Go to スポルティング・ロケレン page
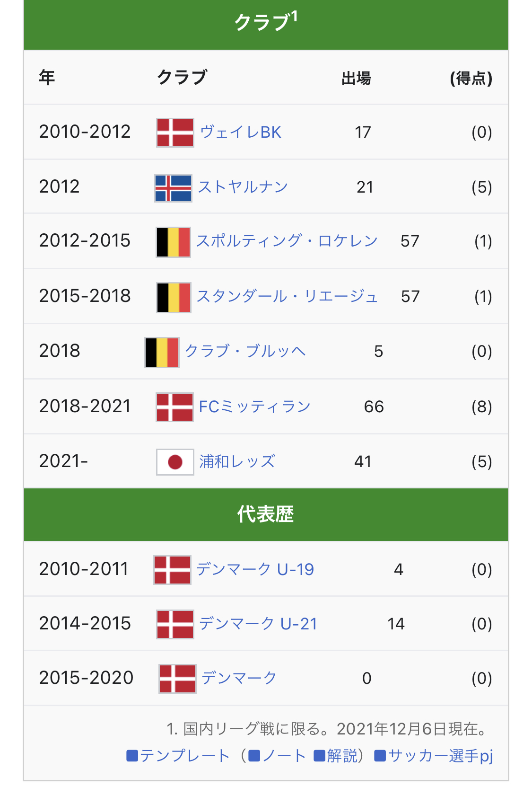This screenshot has width=532, height=796. (x=287, y=241)
